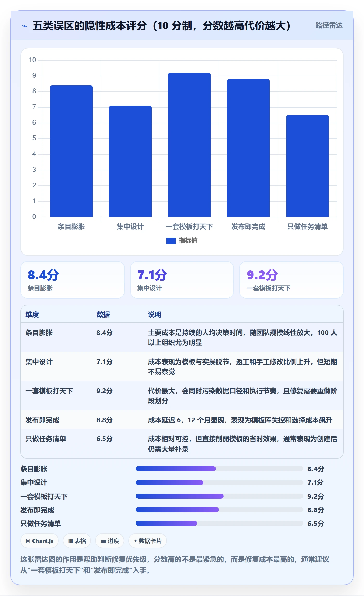
Task: Open the 9.2分 一套模板打天下 data card
Action: click(291, 280)
